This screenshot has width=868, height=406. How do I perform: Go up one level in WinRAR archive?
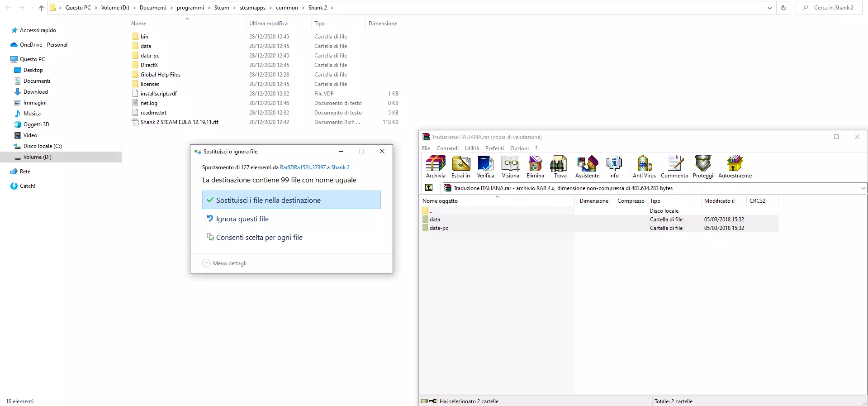click(429, 188)
